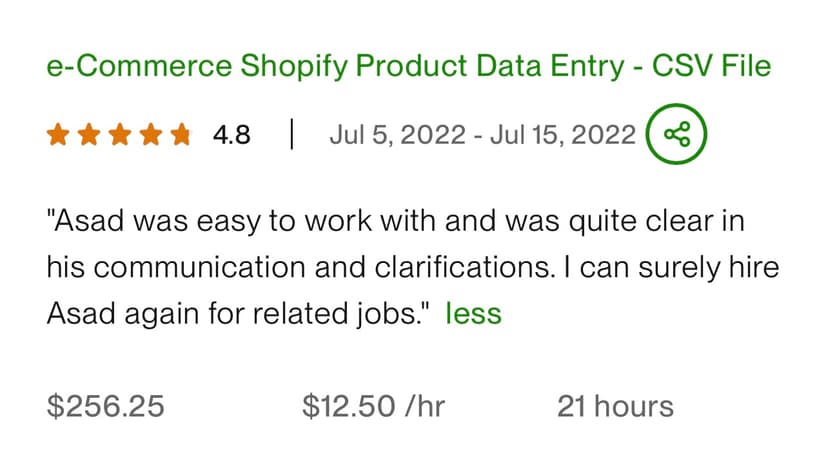This screenshot has height=468, width=828.
Task: Click the third orange rating star
Action: 120,134
